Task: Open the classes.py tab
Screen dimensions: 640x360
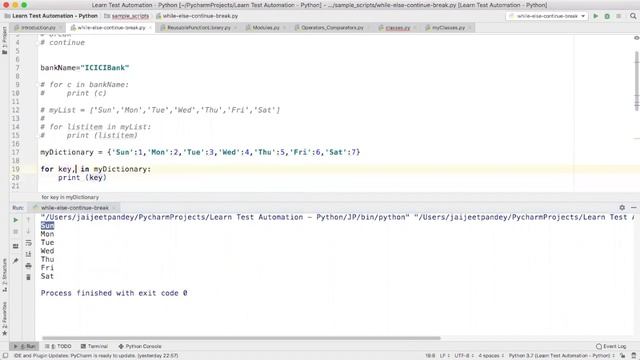Action: pos(397,28)
